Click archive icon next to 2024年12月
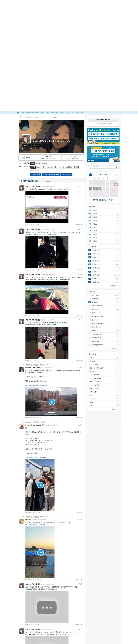This screenshot has height=644, width=138. click(90, 257)
